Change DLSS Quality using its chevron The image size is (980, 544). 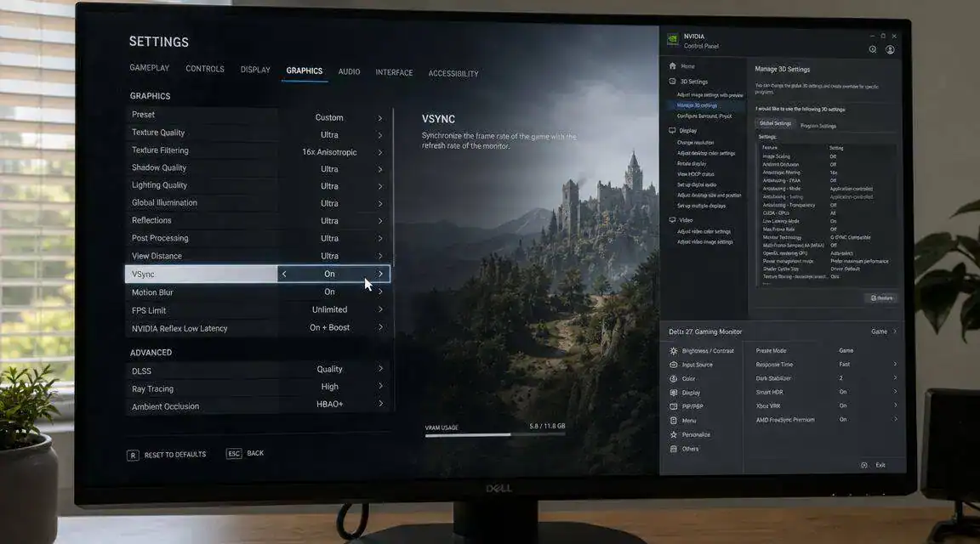pyautogui.click(x=380, y=369)
